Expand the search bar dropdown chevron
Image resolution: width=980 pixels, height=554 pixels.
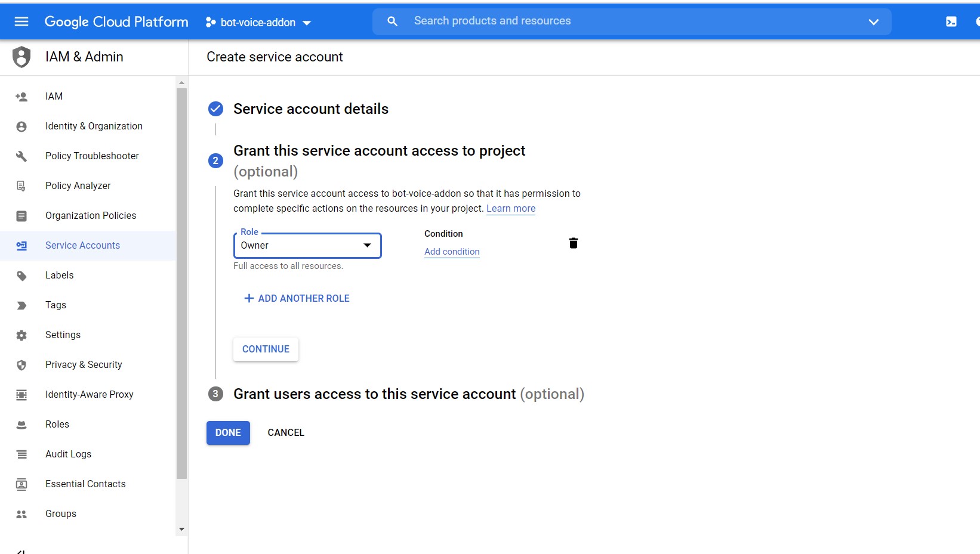point(873,22)
